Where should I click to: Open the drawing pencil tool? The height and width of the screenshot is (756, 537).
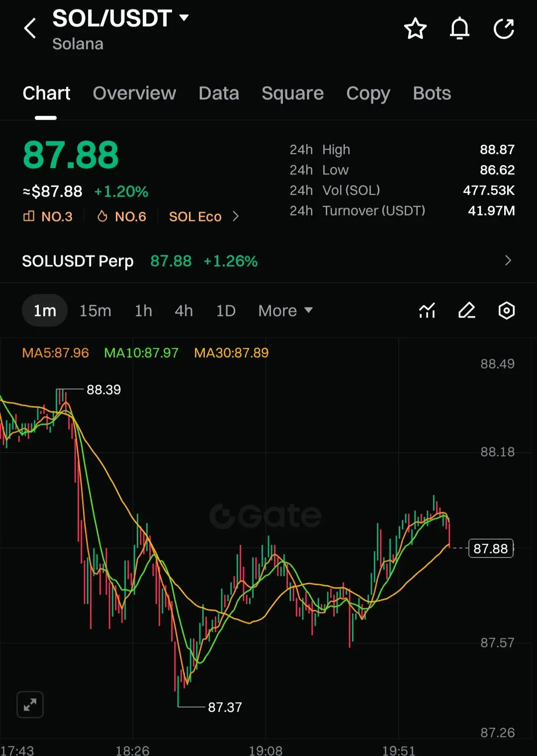[466, 311]
